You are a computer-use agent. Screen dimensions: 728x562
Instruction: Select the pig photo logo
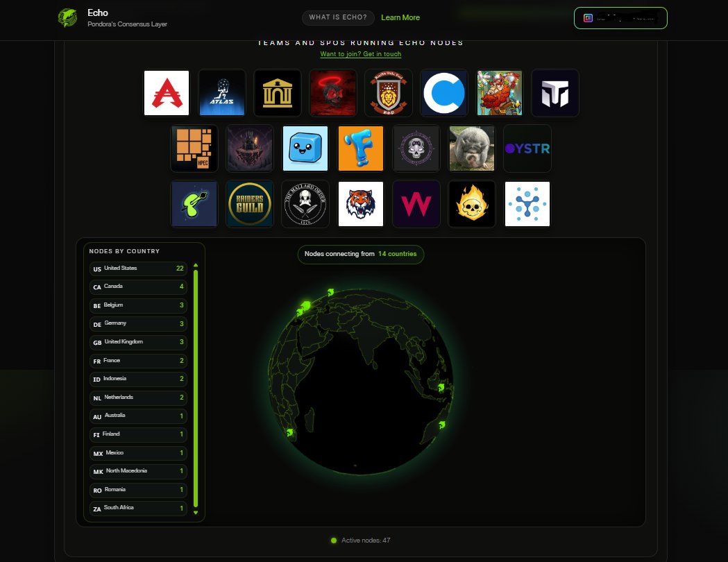pyautogui.click(x=472, y=148)
